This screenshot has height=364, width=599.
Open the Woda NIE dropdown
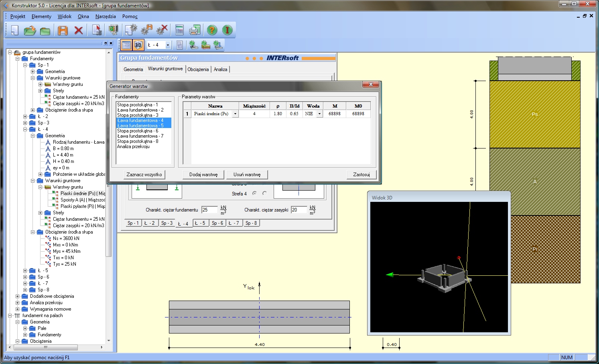tap(319, 114)
